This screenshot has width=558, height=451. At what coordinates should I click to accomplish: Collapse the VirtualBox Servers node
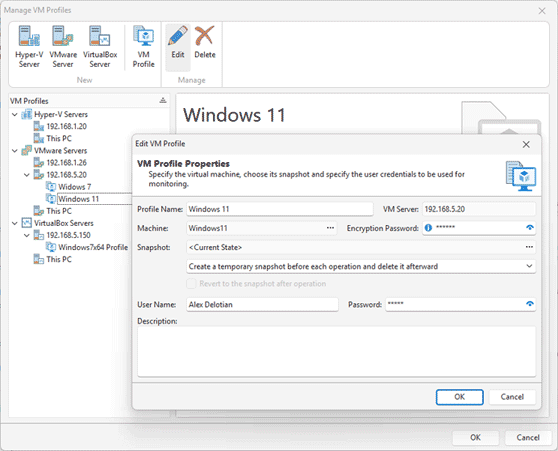[x=15, y=223]
